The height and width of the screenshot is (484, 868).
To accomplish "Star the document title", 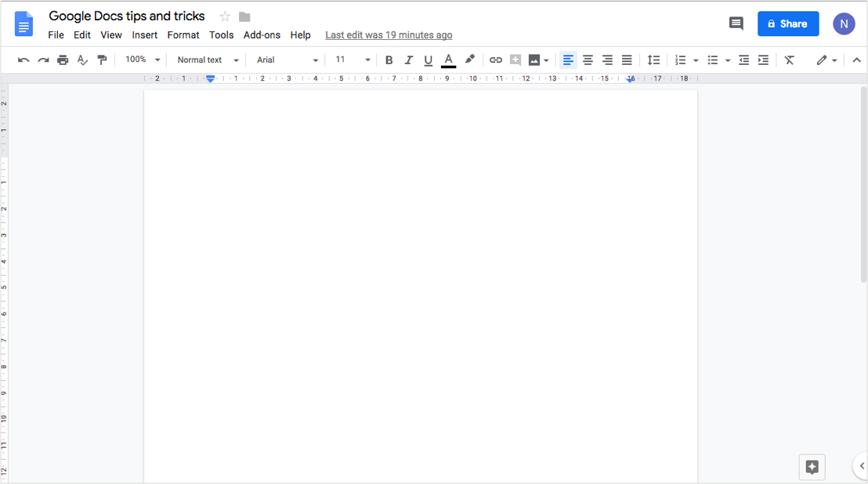I will (x=225, y=16).
